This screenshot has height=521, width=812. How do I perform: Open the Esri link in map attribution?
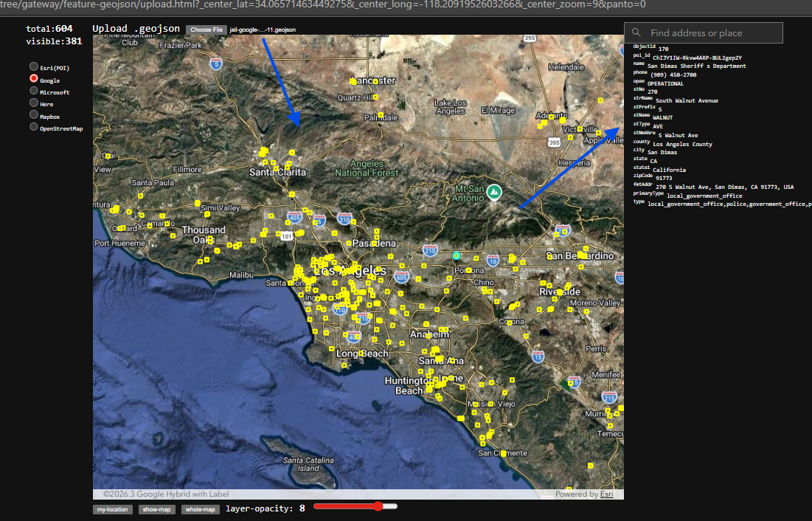(606, 494)
